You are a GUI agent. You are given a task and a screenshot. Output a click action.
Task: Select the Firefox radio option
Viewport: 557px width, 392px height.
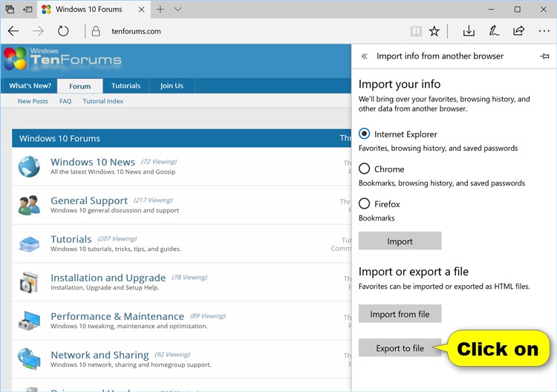(x=364, y=203)
